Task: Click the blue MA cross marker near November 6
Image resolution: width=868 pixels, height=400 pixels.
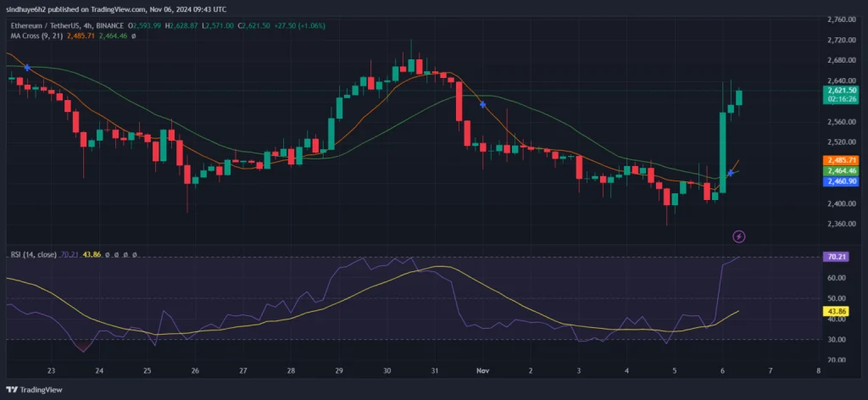Action: 730,173
